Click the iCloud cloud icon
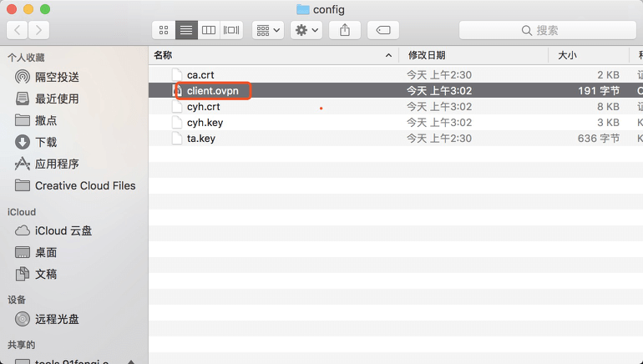This screenshot has height=364, width=643. click(x=23, y=230)
